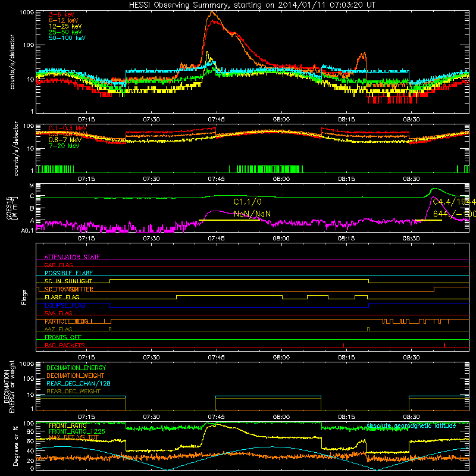This screenshot has height=476, width=476.
Task: Click the SC_TRANSMITTER flag label
Action: [68, 289]
